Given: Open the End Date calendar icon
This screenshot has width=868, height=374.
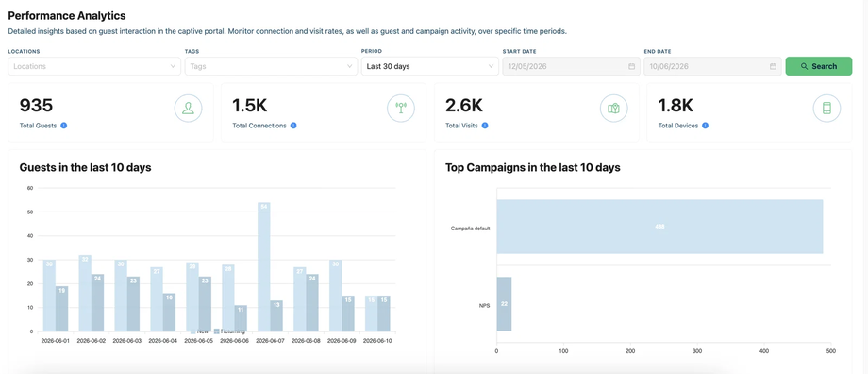Looking at the screenshot, I should 773,66.
